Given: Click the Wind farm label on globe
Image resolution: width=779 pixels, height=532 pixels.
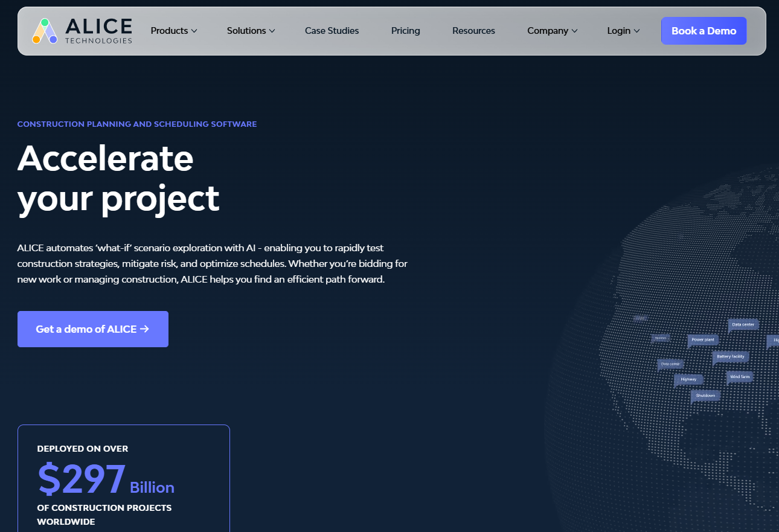Looking at the screenshot, I should (x=740, y=377).
